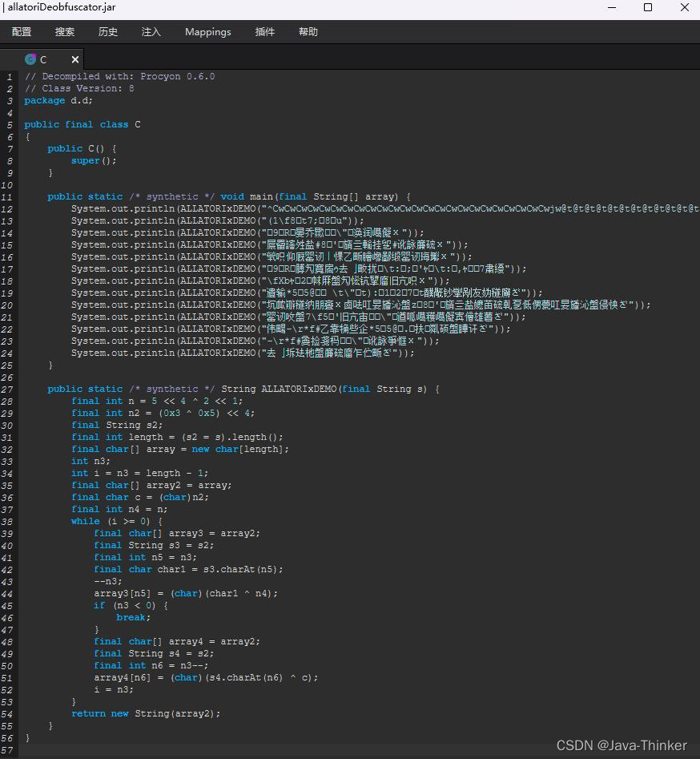
Task: Click the 'while (i >= 0)' statement
Action: (x=117, y=521)
